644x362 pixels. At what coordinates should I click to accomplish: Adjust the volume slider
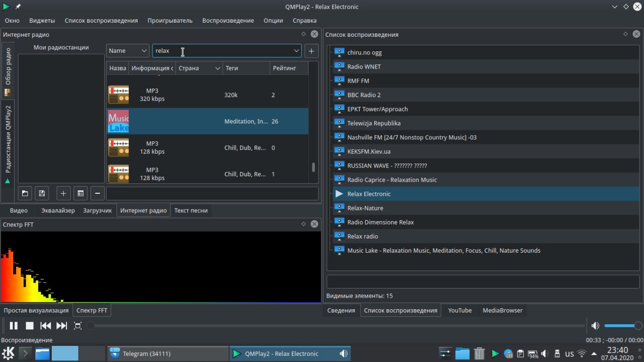coord(623,326)
